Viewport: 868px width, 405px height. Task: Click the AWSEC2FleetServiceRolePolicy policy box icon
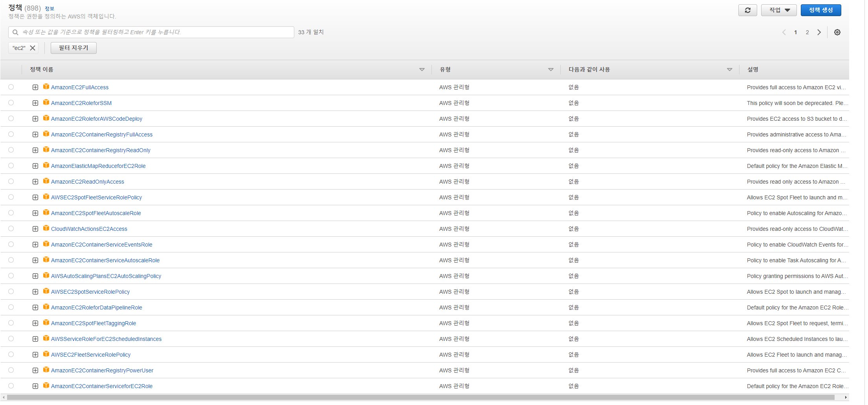coord(46,354)
